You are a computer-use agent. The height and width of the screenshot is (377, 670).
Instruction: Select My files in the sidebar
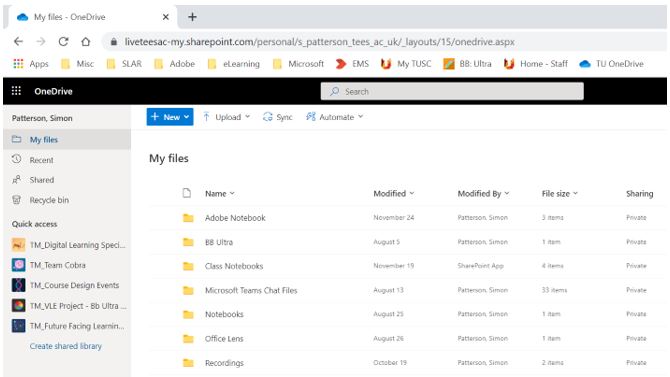tap(67, 139)
